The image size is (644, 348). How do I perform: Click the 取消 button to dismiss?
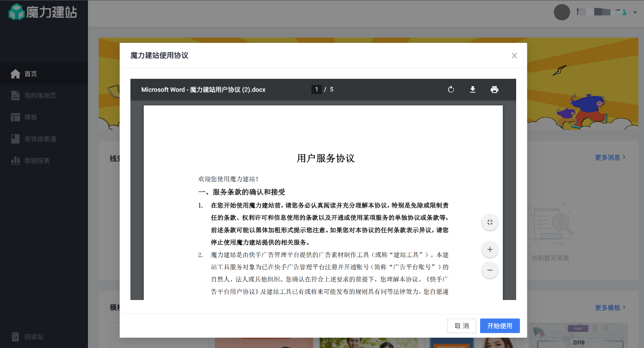click(461, 326)
